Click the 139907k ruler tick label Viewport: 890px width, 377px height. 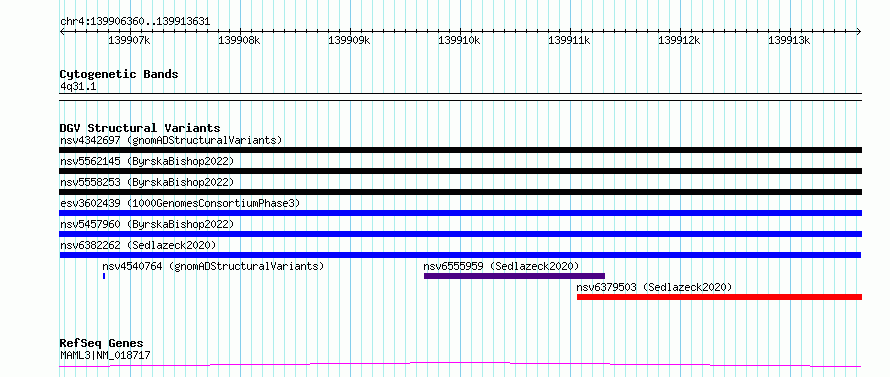pos(129,40)
